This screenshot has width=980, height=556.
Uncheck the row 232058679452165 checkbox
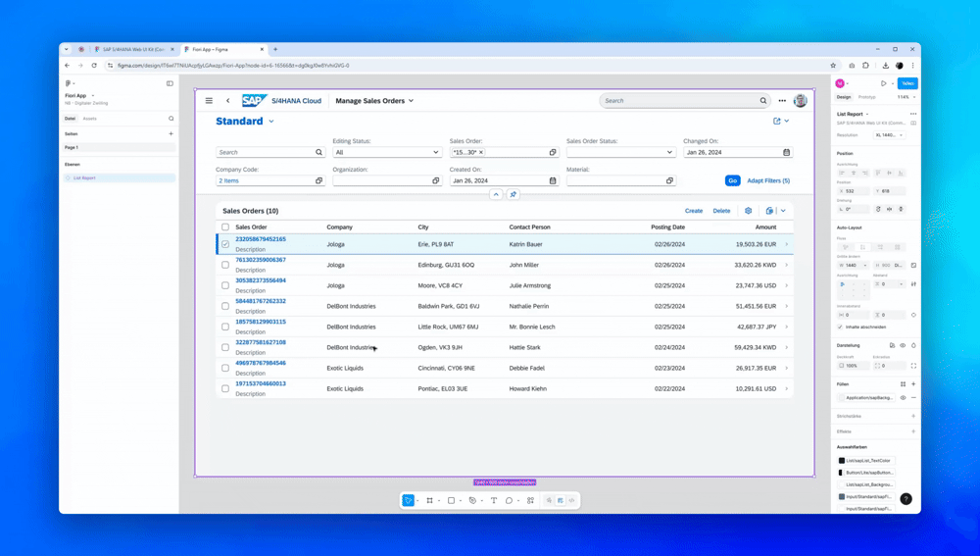pos(225,244)
